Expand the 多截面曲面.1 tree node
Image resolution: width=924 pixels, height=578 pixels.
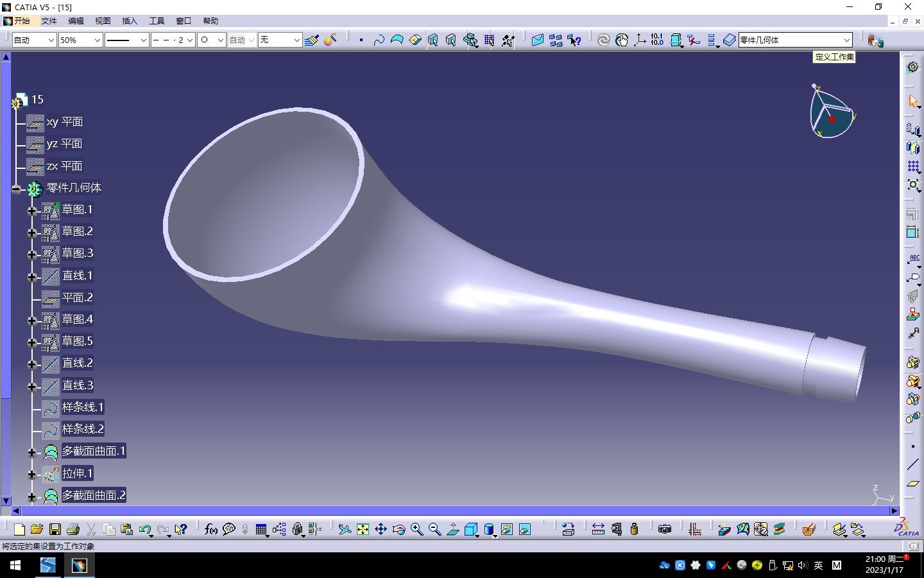pos(32,452)
